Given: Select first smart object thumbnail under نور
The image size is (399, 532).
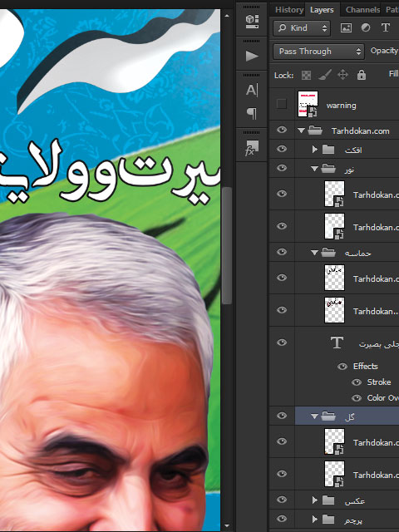Looking at the screenshot, I should (334, 194).
